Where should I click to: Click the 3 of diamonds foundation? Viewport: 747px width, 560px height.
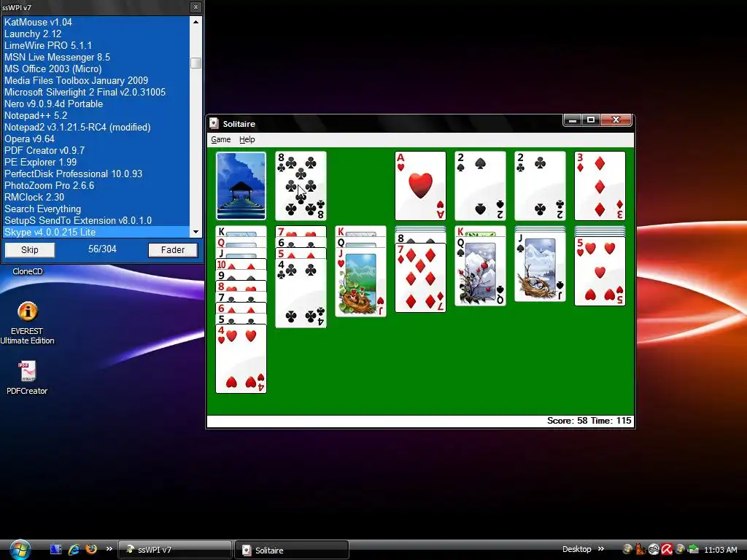(600, 186)
